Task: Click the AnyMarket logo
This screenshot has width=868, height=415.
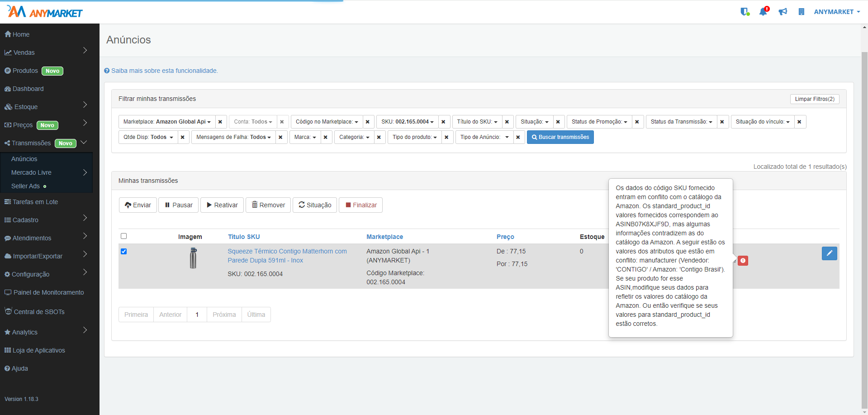Action: (45, 12)
